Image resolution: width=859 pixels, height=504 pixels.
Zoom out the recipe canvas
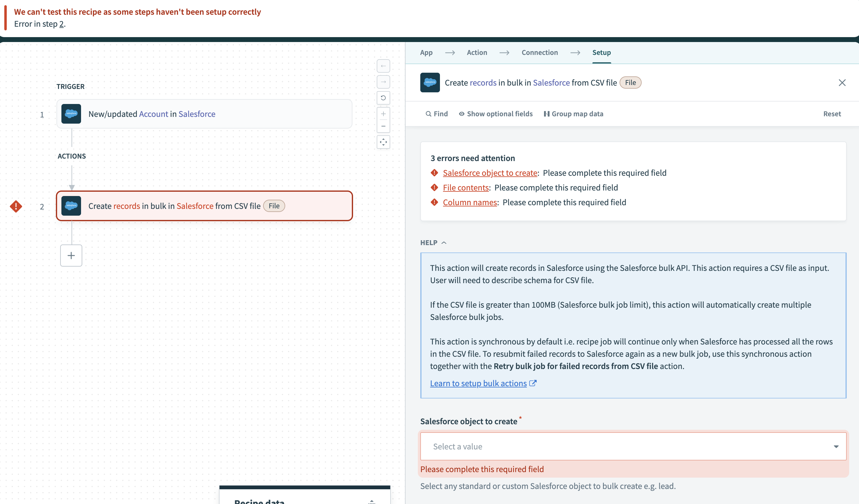coord(383,126)
